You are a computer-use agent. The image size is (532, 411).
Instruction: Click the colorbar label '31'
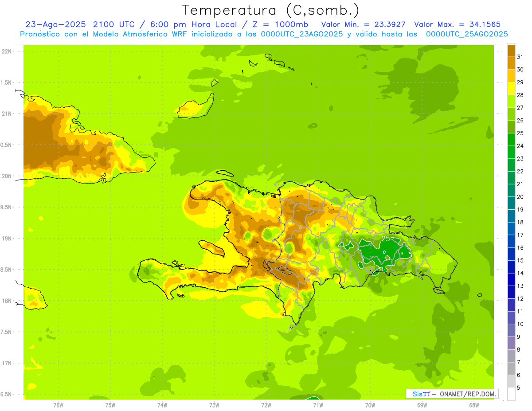[x=520, y=57]
